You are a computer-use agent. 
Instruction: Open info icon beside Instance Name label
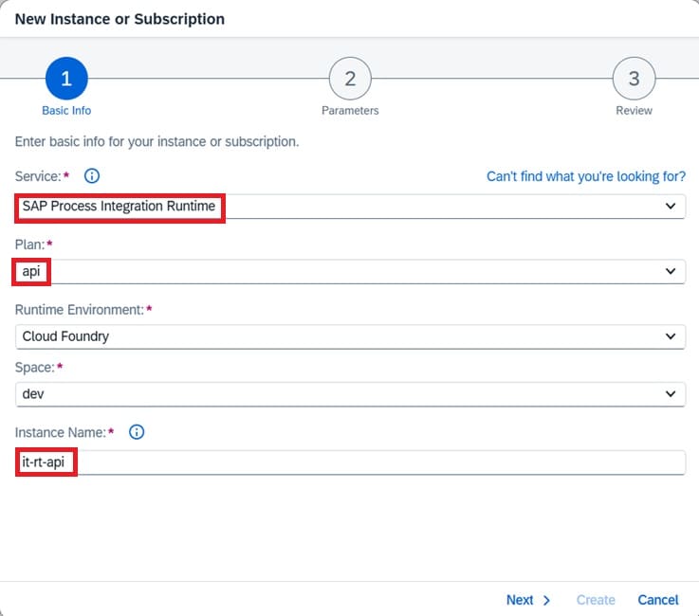[x=137, y=432]
